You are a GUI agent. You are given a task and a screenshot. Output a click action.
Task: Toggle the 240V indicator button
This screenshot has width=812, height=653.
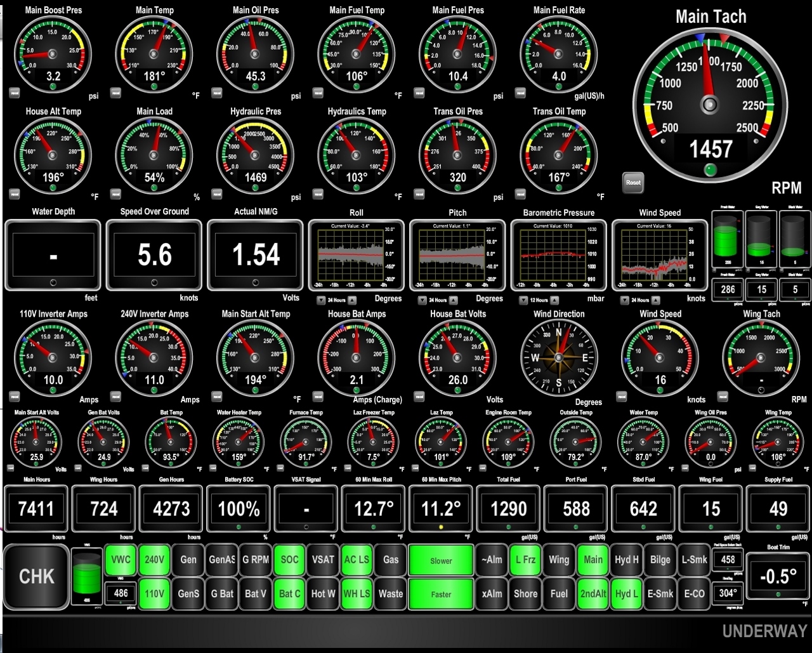(154, 560)
